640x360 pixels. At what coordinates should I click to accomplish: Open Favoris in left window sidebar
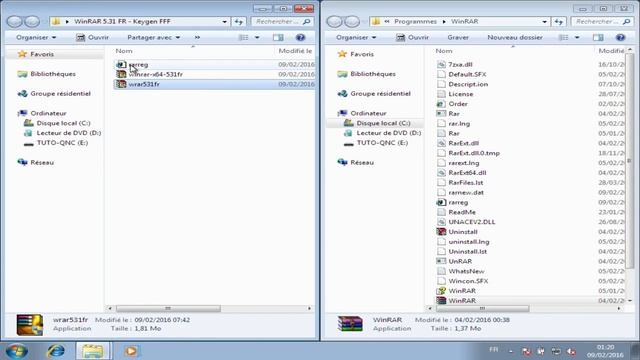(x=42, y=54)
